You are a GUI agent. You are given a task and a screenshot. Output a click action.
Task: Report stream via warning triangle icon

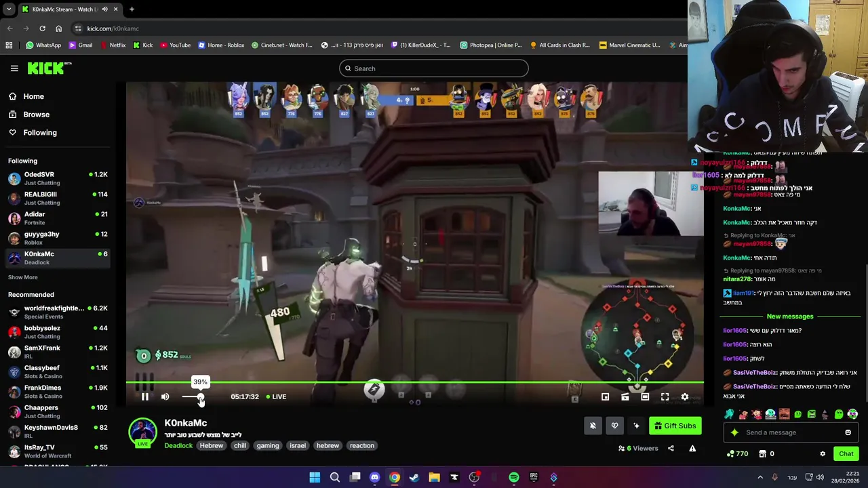pyautogui.click(x=692, y=448)
